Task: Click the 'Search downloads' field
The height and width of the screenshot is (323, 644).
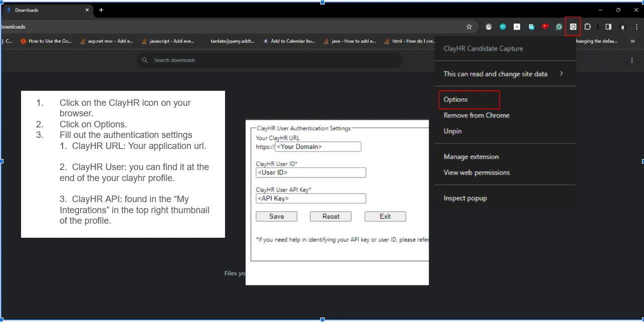Action: (x=270, y=60)
